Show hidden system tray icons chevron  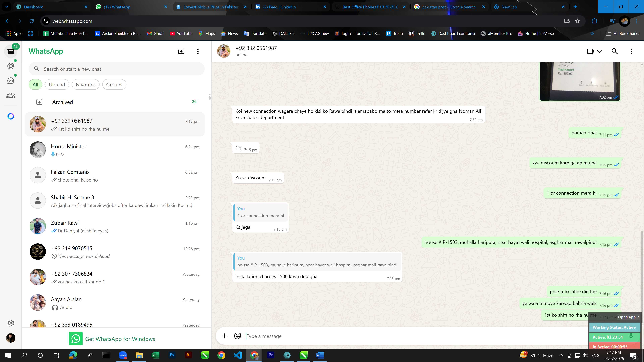pyautogui.click(x=561, y=355)
